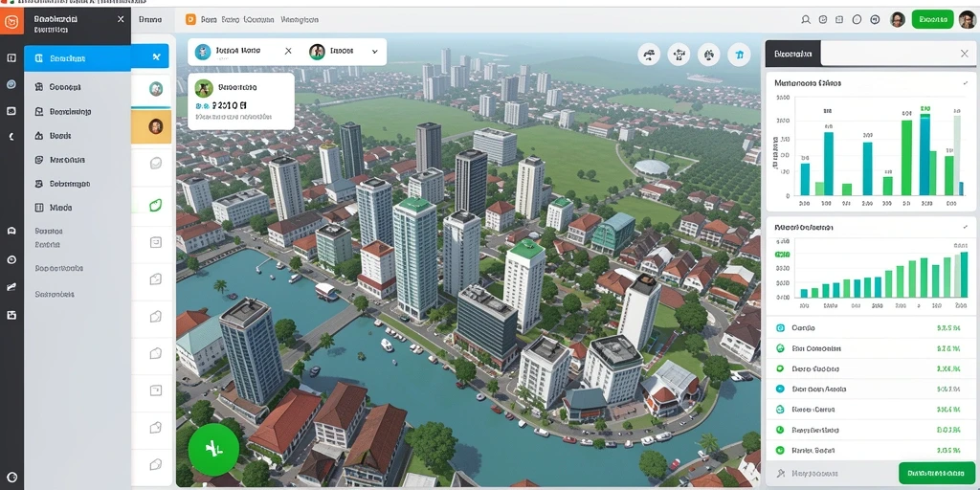
Task: Click the round icon at rail bottom
Action: [11, 477]
